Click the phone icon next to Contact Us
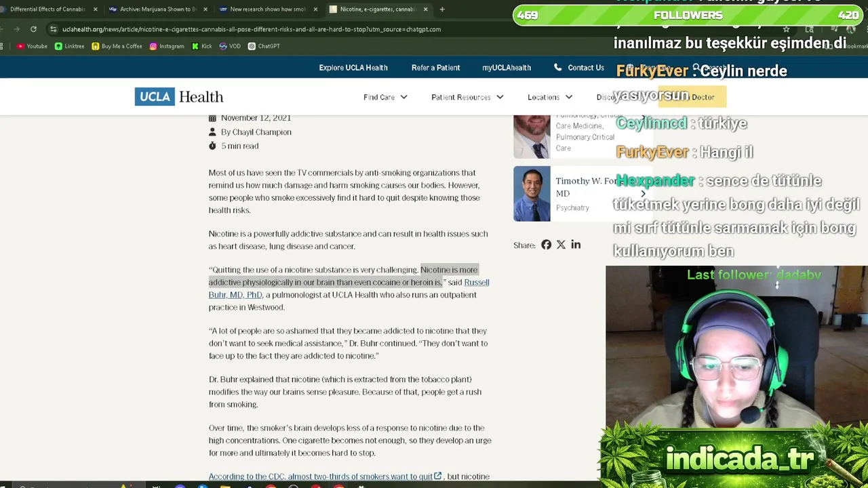868x488 pixels. pyautogui.click(x=558, y=68)
